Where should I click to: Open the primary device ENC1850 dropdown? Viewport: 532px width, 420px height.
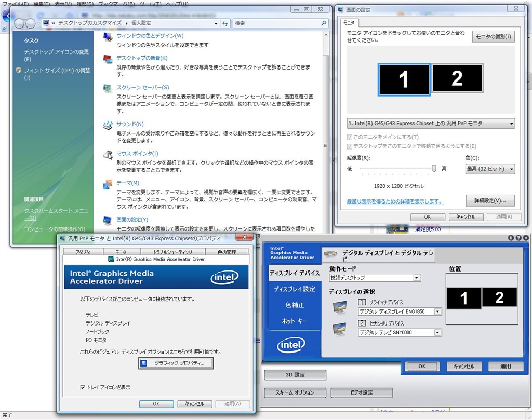400,311
